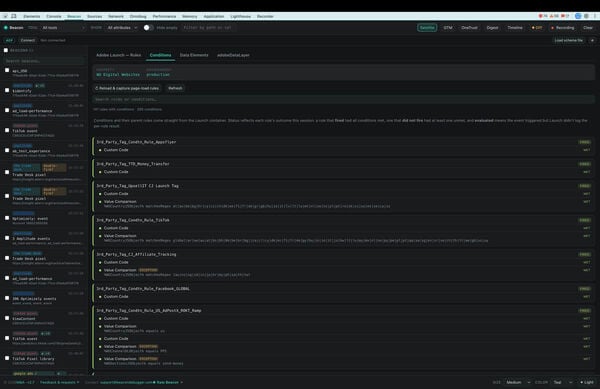Click the DevTools warnings count indicator
Screen dimensions: 600x389
[x=554, y=16]
